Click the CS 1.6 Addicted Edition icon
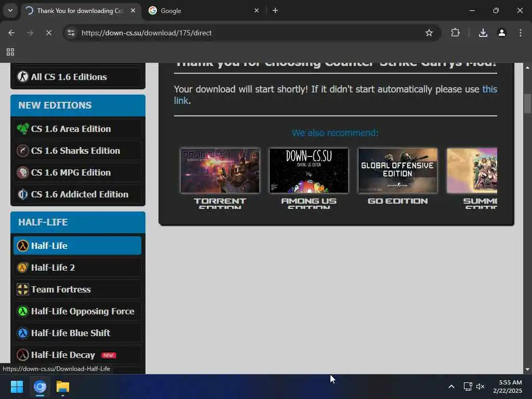Screen dimensions: 532x399 coord(23,194)
